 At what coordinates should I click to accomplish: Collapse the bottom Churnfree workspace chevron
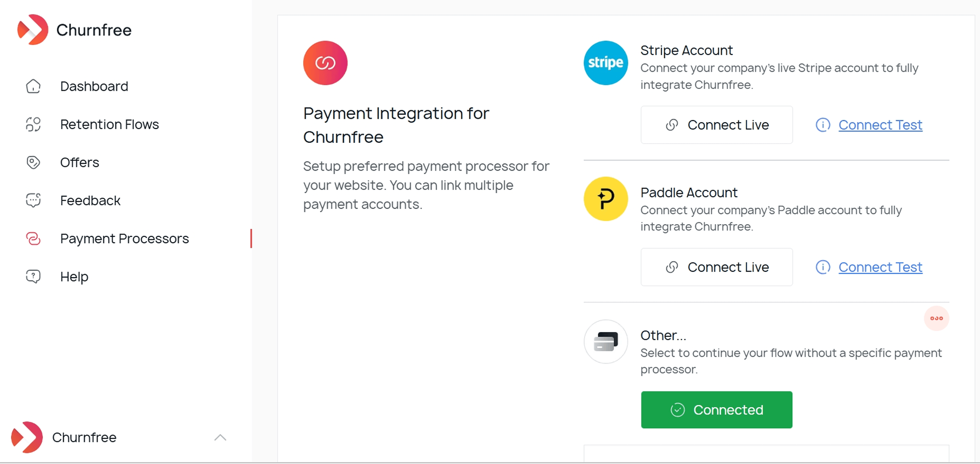tap(221, 437)
